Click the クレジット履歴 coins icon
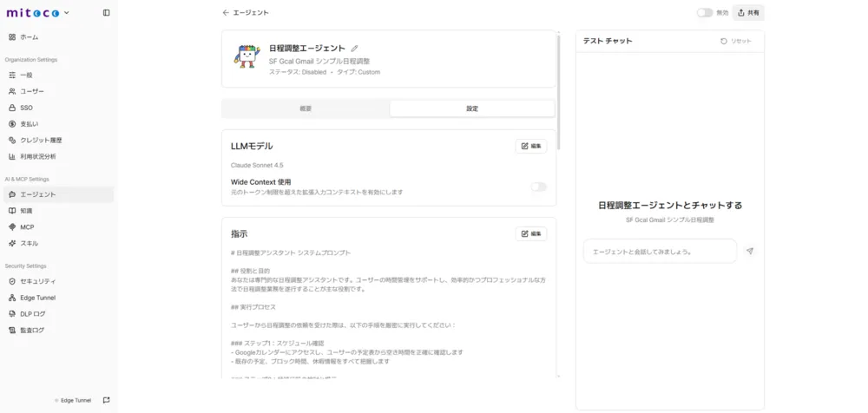The height and width of the screenshot is (413, 868). pos(12,140)
